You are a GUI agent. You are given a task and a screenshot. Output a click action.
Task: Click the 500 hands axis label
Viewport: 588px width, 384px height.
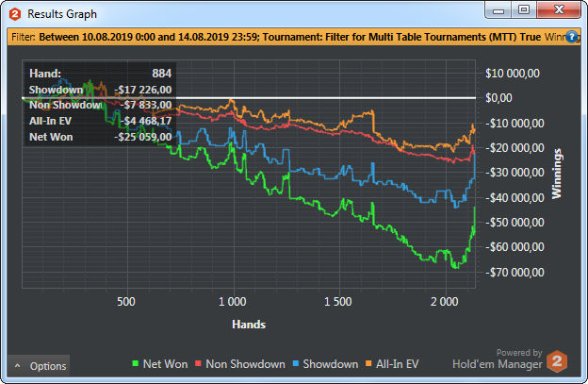(x=126, y=301)
